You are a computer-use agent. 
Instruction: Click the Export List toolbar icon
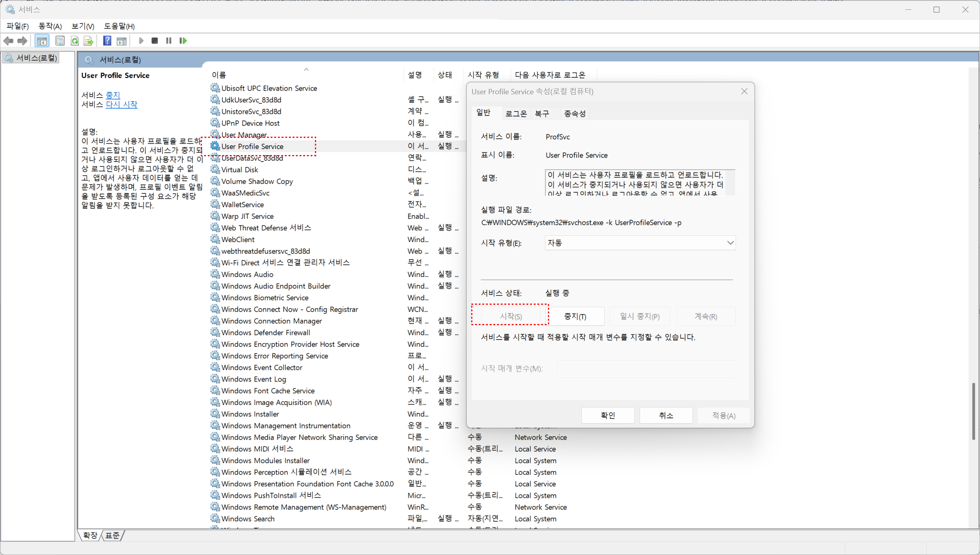pyautogui.click(x=89, y=41)
